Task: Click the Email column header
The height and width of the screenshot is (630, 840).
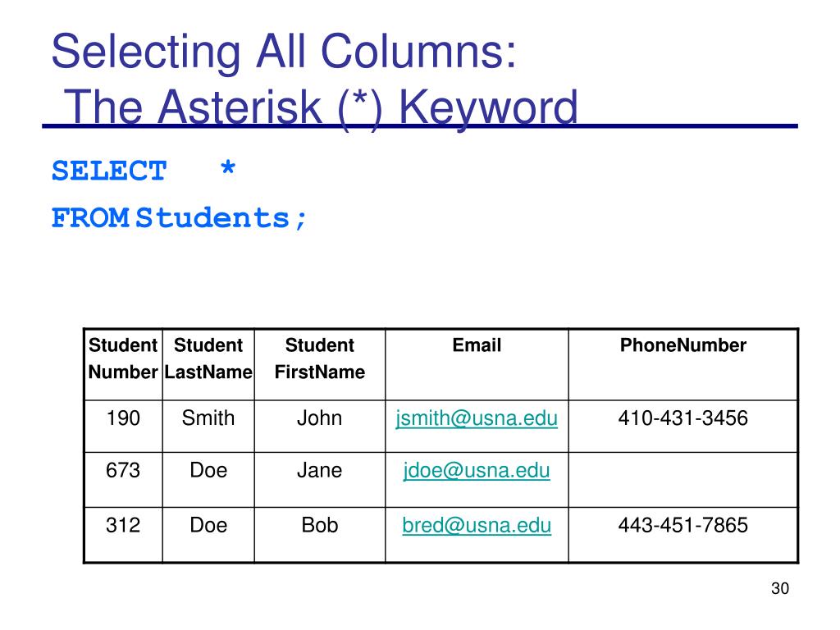Action: point(477,364)
